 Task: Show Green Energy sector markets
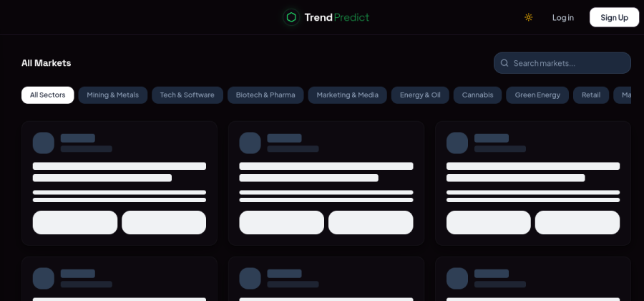point(537,95)
